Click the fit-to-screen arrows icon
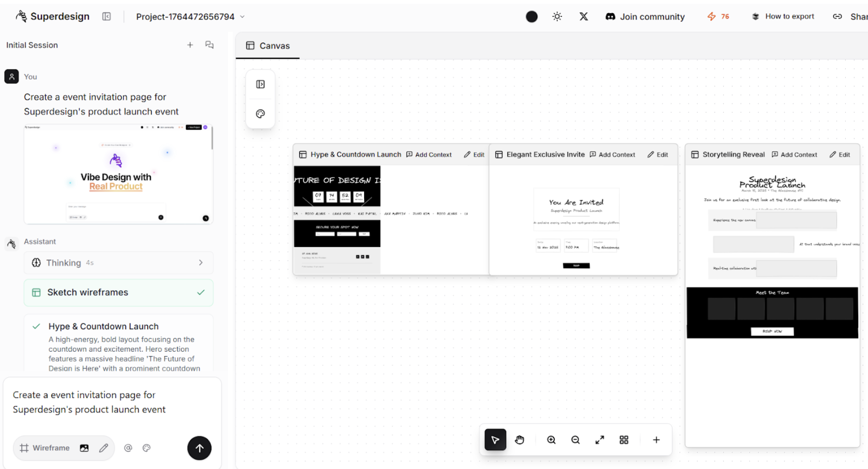Image resolution: width=868 pixels, height=469 pixels. [600, 440]
